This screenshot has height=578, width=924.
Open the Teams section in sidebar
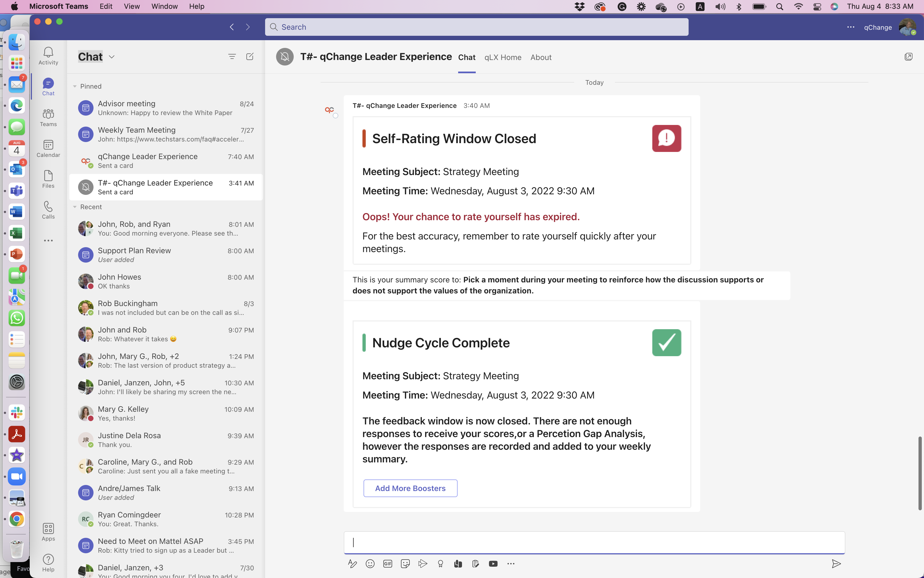48,117
